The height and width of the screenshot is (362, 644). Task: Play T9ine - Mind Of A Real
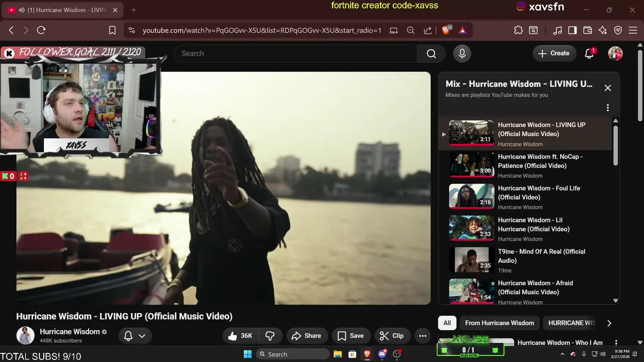click(x=525, y=260)
